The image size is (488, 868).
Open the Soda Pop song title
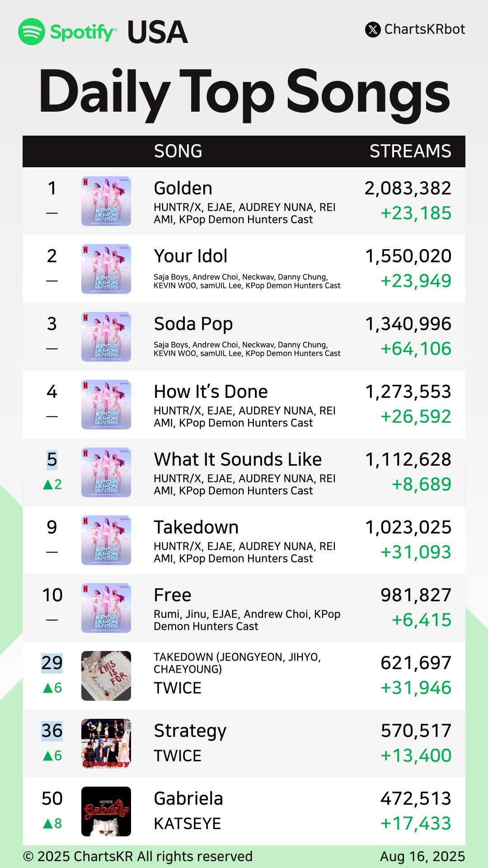click(193, 324)
